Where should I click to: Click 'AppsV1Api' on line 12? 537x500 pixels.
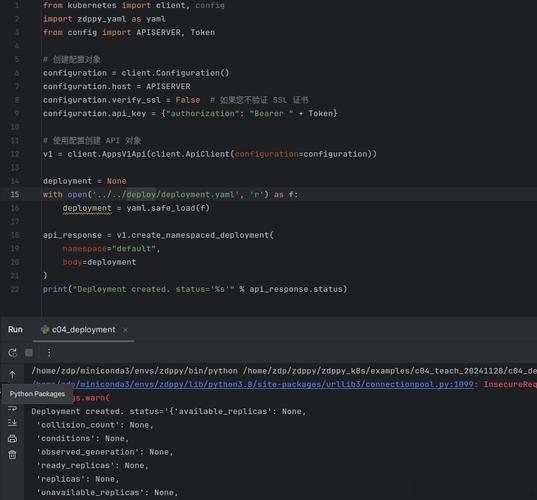pos(124,154)
